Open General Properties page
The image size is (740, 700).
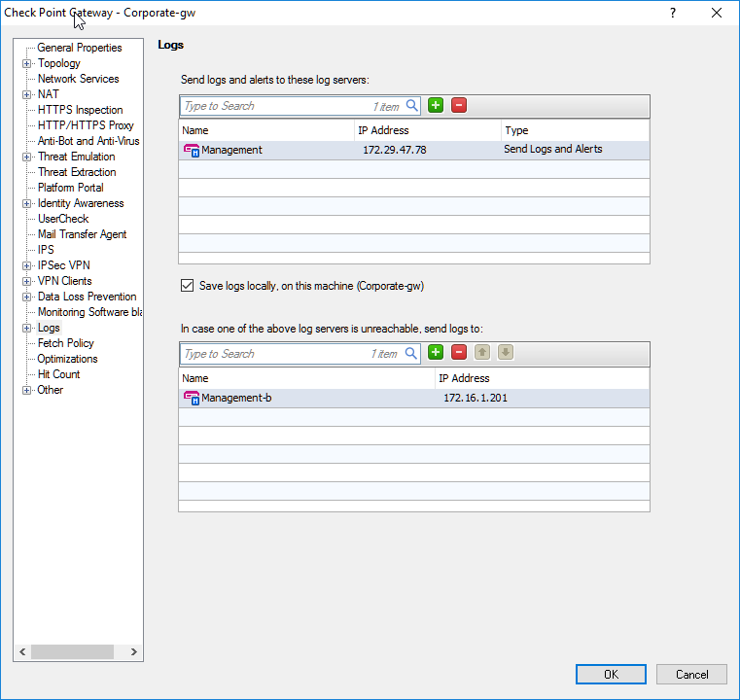(80, 48)
